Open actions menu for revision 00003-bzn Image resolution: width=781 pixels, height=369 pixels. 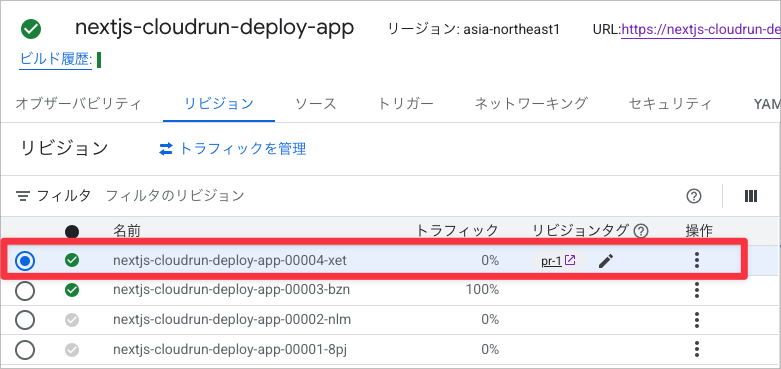pos(697,290)
